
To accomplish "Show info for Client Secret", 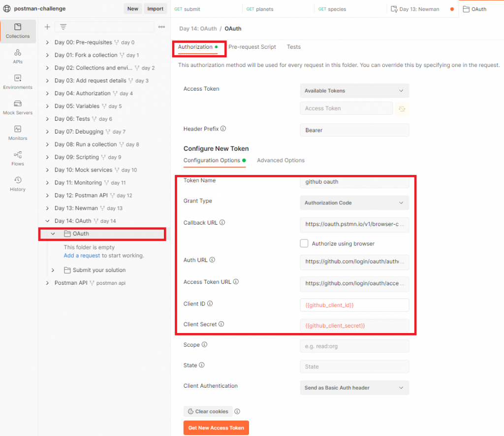I will tap(221, 324).
